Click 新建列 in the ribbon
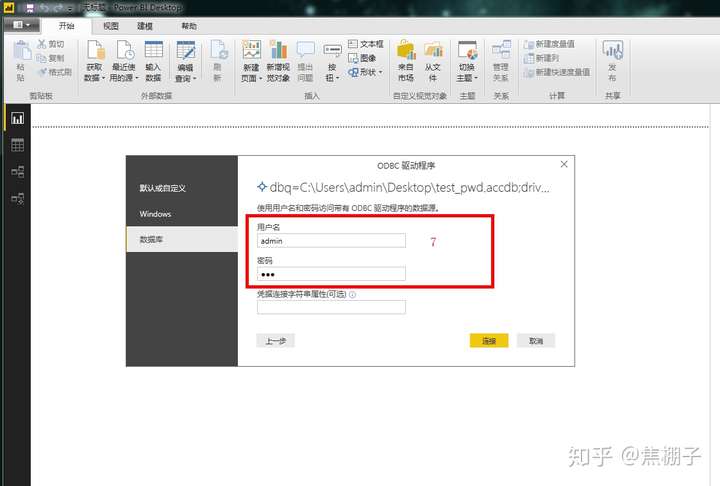 (541, 58)
